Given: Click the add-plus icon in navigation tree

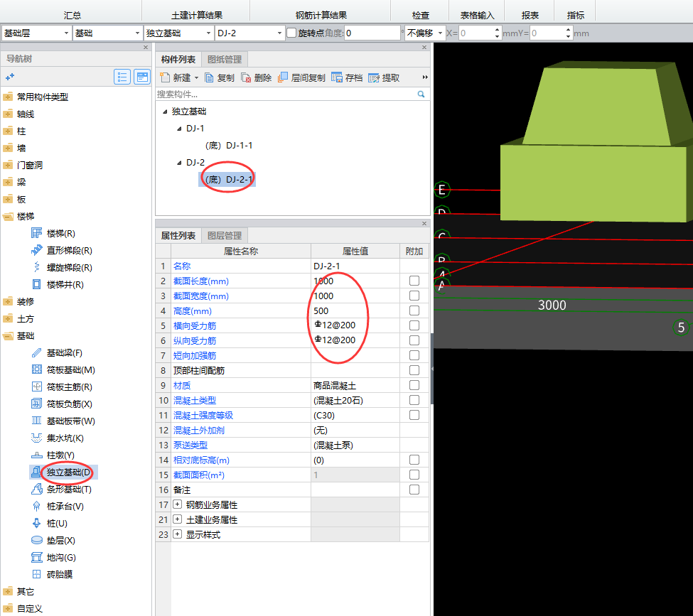Looking at the screenshot, I should tap(10, 77).
